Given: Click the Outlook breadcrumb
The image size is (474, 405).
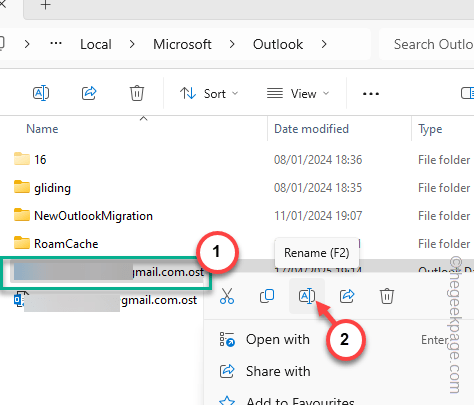Looking at the screenshot, I should (x=278, y=44).
